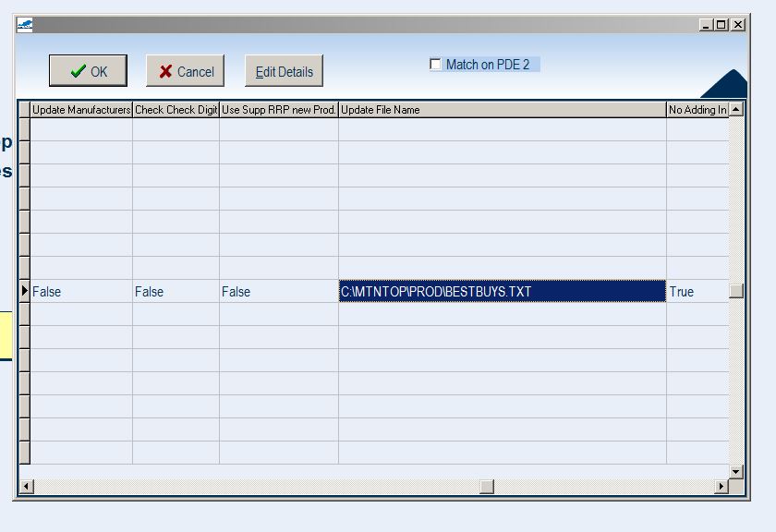Click the application icon in title bar
776x532 pixels.
[x=25, y=25]
